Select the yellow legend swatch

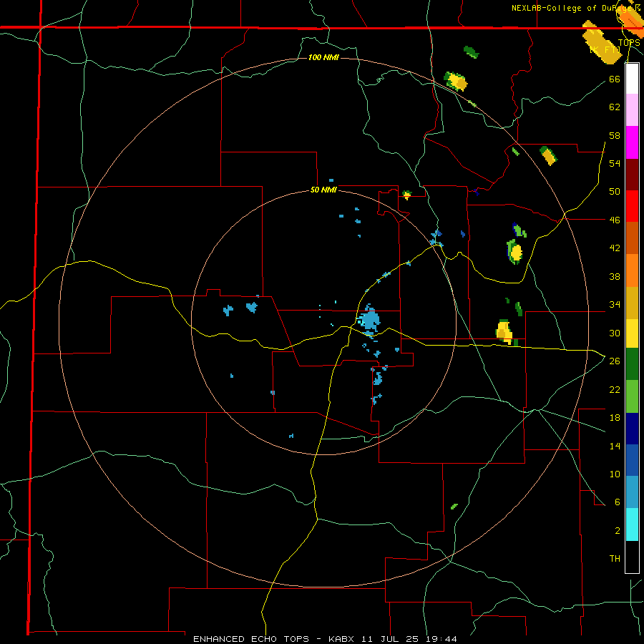pos(632,333)
